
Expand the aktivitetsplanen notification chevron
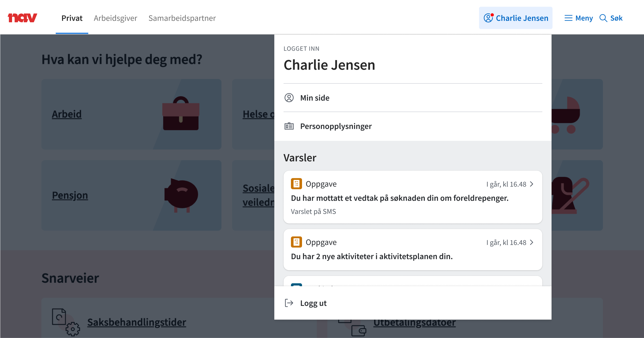click(531, 242)
